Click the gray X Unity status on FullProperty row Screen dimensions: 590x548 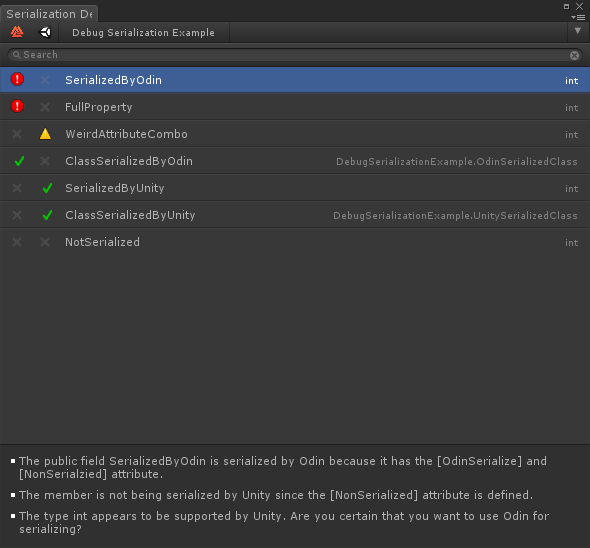pyautogui.click(x=45, y=107)
